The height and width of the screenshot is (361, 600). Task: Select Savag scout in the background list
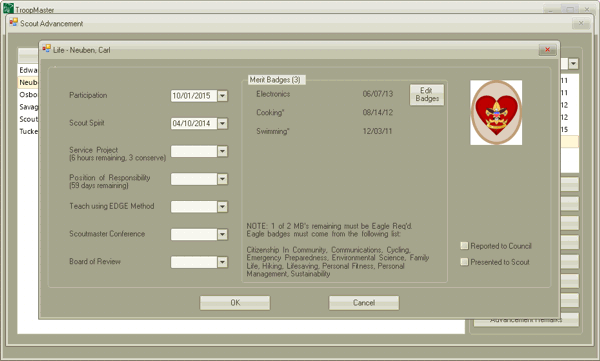(x=28, y=107)
